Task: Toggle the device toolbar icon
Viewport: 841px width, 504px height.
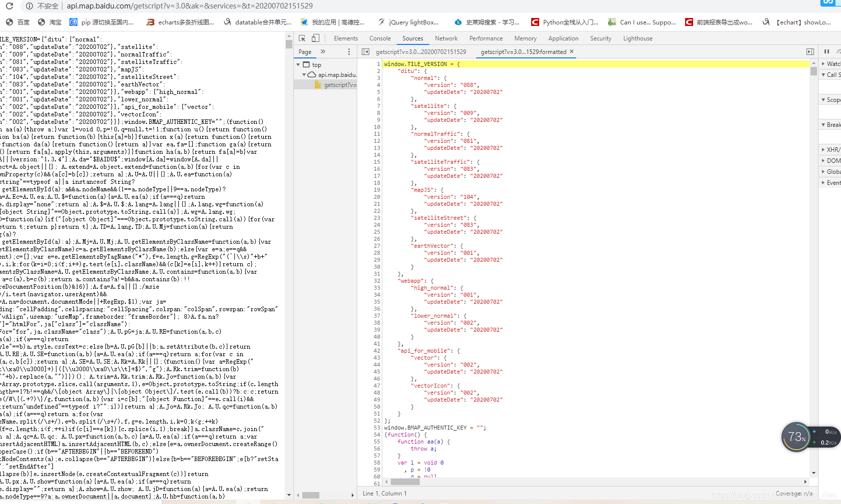Action: (315, 38)
